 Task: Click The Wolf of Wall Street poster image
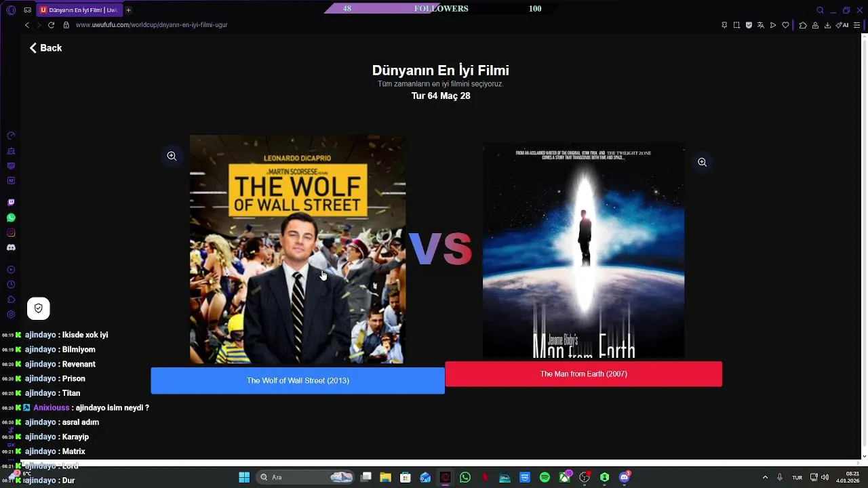pos(298,249)
